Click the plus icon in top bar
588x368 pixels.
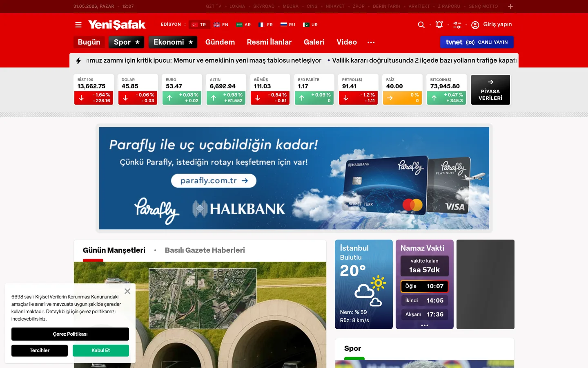tap(510, 7)
